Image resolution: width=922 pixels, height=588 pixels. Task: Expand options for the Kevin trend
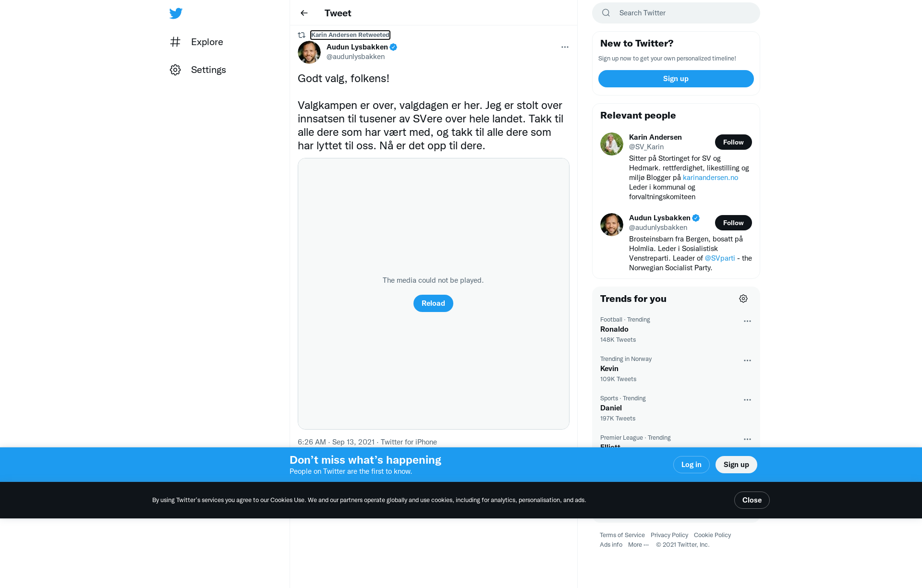[747, 360]
